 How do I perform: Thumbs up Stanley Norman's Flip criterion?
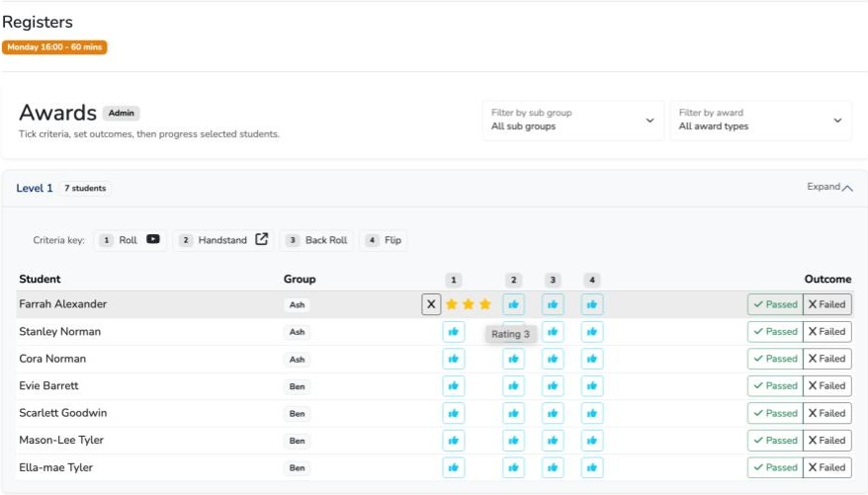[591, 332]
